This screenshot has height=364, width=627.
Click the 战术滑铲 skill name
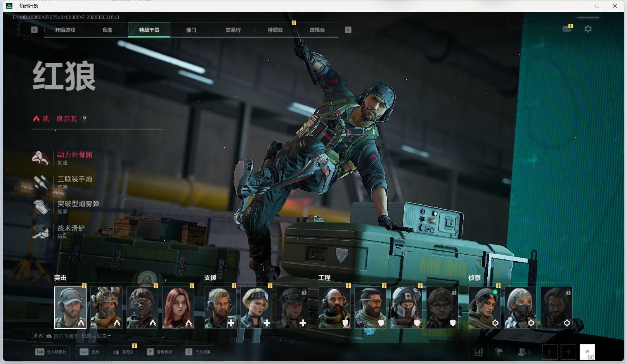pyautogui.click(x=71, y=228)
